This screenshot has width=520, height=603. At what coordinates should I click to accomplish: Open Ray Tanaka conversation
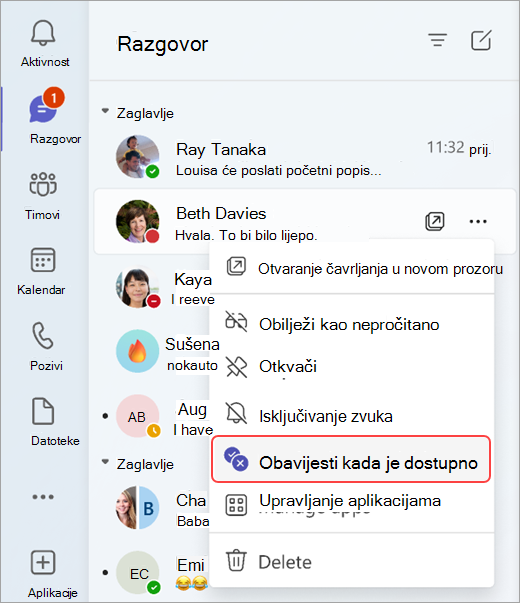pos(305,158)
